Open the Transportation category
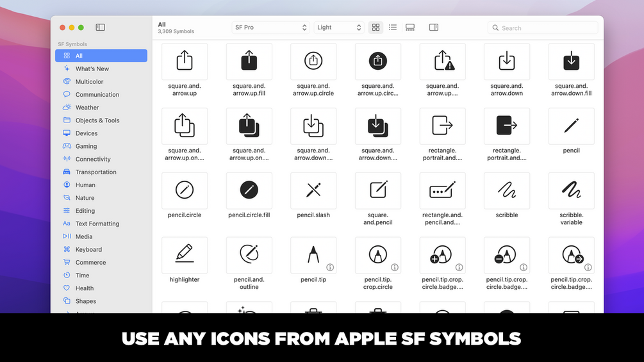The width and height of the screenshot is (644, 362). tap(101, 172)
